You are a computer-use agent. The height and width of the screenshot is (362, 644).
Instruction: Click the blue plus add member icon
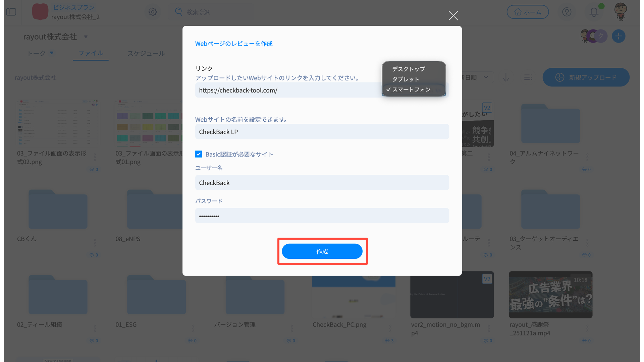(618, 36)
